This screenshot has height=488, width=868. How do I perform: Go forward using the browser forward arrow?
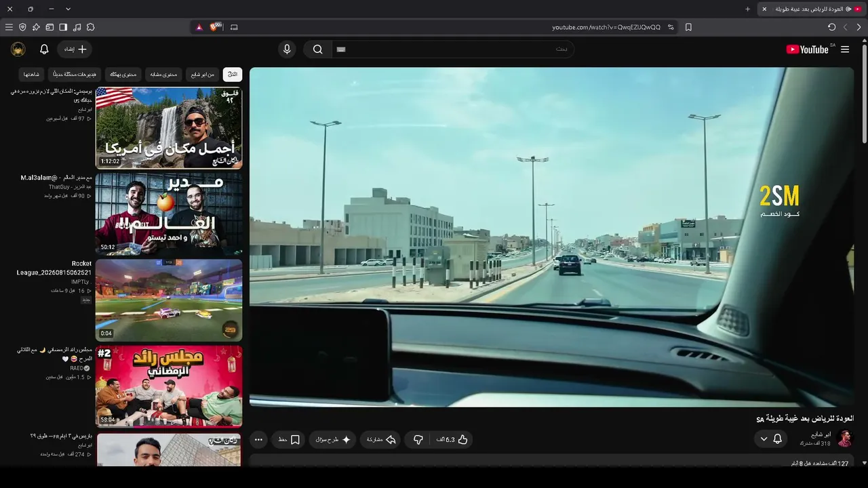click(x=846, y=27)
